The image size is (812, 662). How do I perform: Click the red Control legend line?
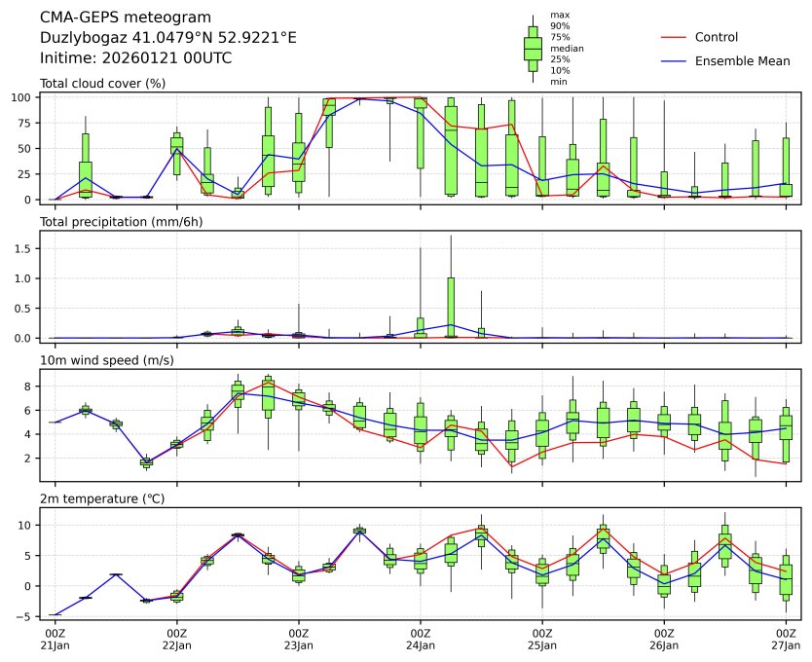click(674, 37)
